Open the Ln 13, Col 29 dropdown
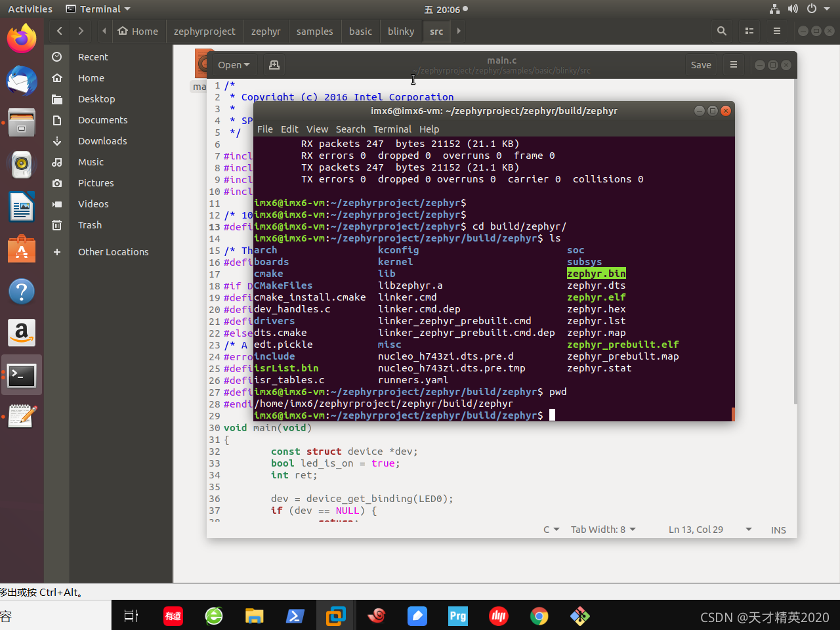 tap(710, 530)
